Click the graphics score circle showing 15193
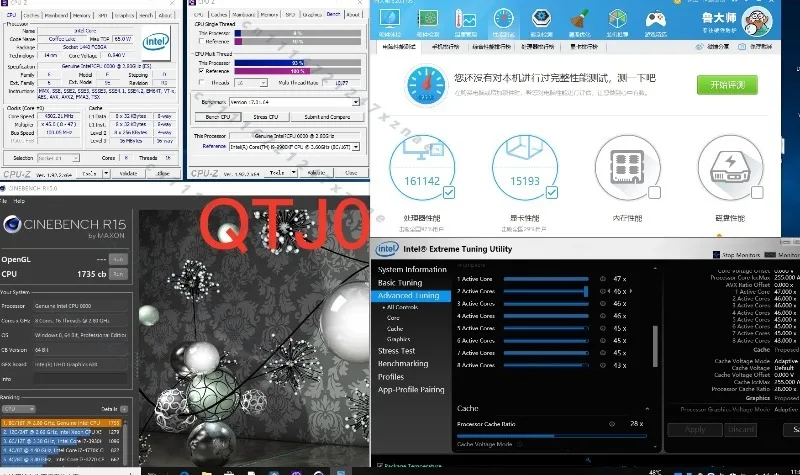The width and height of the screenshot is (800, 475). point(524,167)
